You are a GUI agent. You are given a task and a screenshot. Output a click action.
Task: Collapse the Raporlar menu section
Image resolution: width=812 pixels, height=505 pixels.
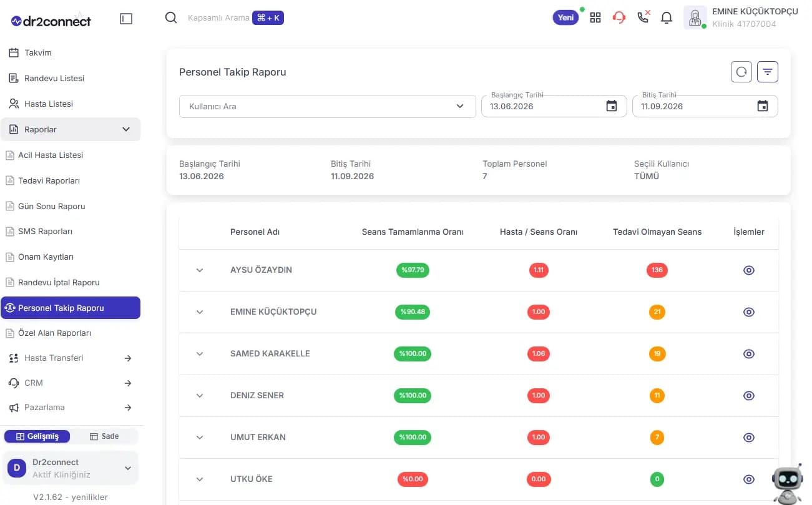(x=71, y=129)
